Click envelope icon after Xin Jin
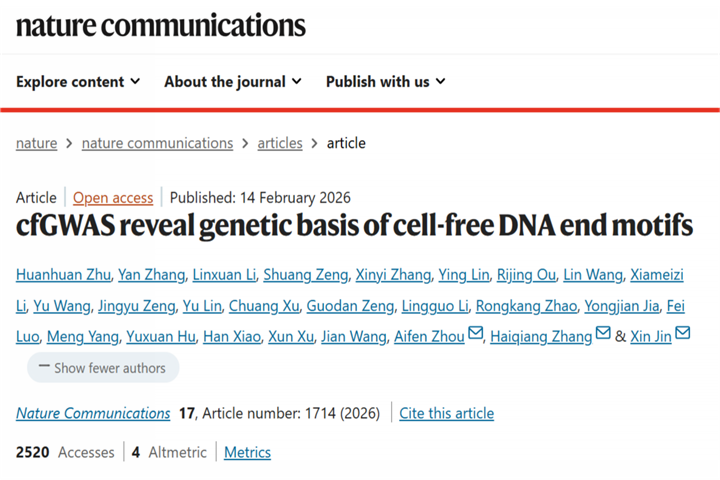Image resolution: width=720 pixels, height=480 pixels. click(683, 334)
